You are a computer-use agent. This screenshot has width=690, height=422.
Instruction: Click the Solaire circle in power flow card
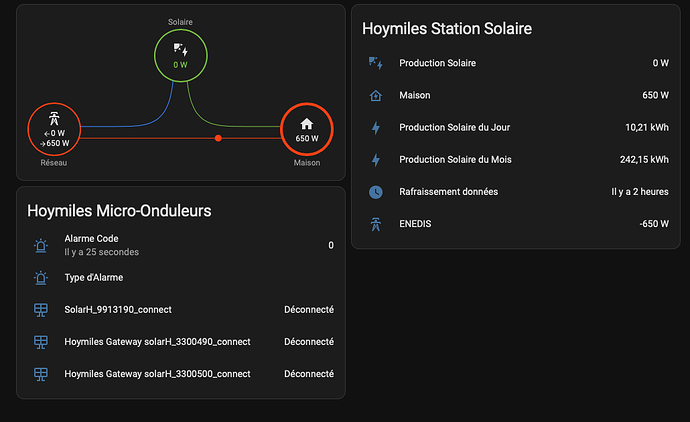(x=180, y=55)
